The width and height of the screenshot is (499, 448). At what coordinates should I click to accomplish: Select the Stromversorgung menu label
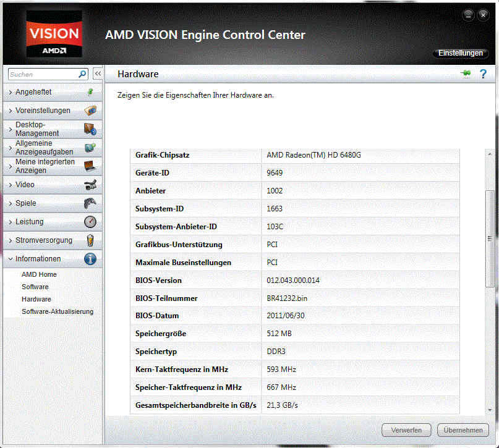pos(44,240)
